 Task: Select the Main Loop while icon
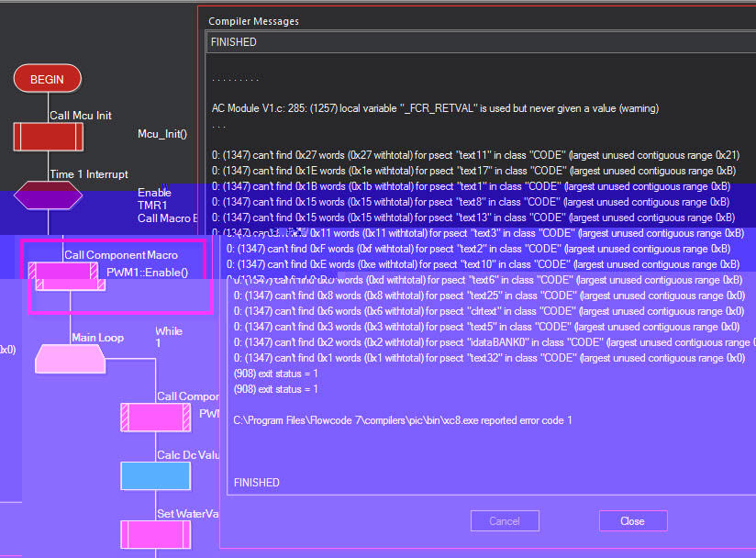tap(71, 359)
